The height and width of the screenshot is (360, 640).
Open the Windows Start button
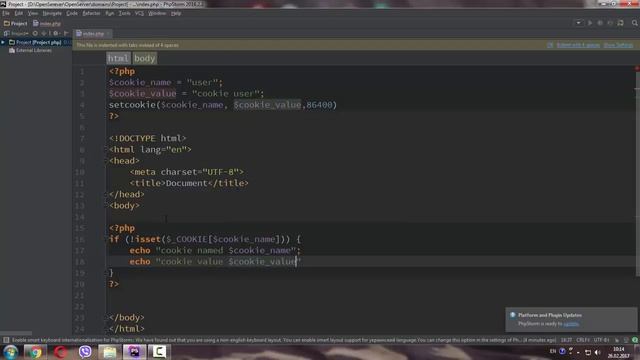(11, 352)
